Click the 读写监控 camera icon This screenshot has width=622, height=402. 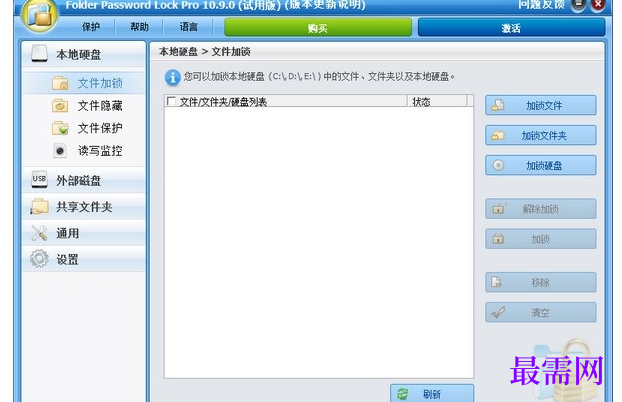[x=60, y=151]
